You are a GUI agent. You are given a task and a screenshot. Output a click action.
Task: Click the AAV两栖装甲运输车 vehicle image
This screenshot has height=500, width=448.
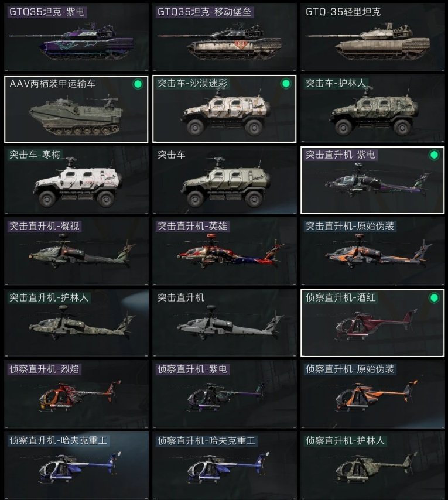76,115
